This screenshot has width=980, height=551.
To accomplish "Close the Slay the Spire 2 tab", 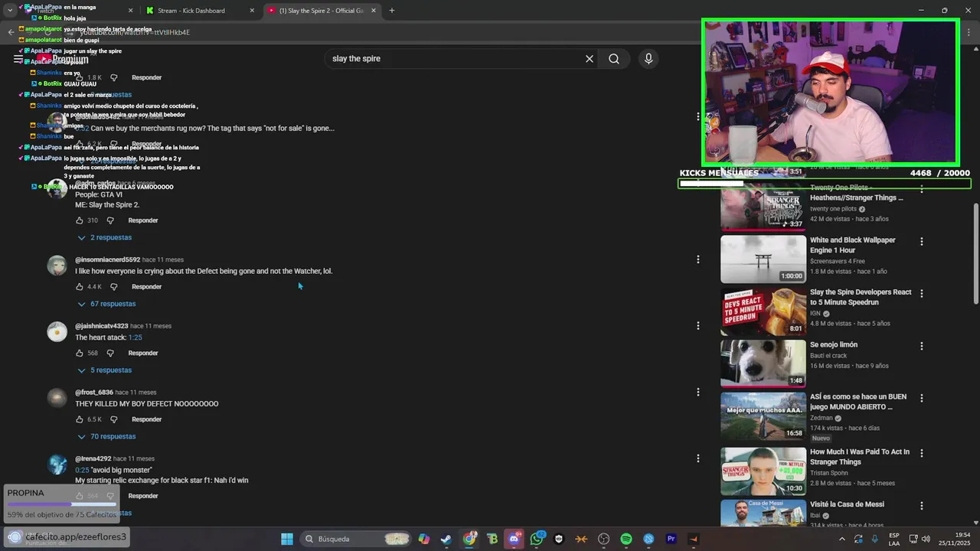I will [374, 11].
